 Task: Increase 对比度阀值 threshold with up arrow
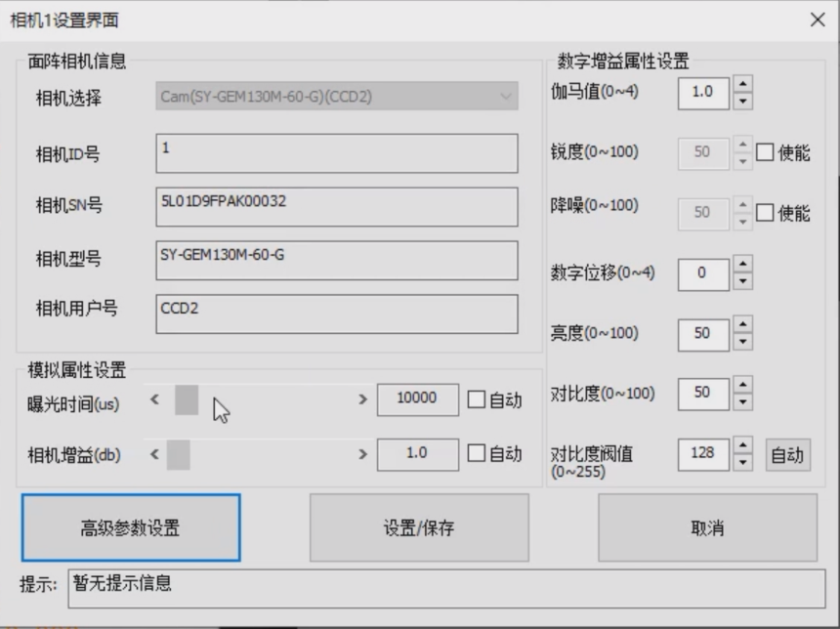(x=742, y=445)
